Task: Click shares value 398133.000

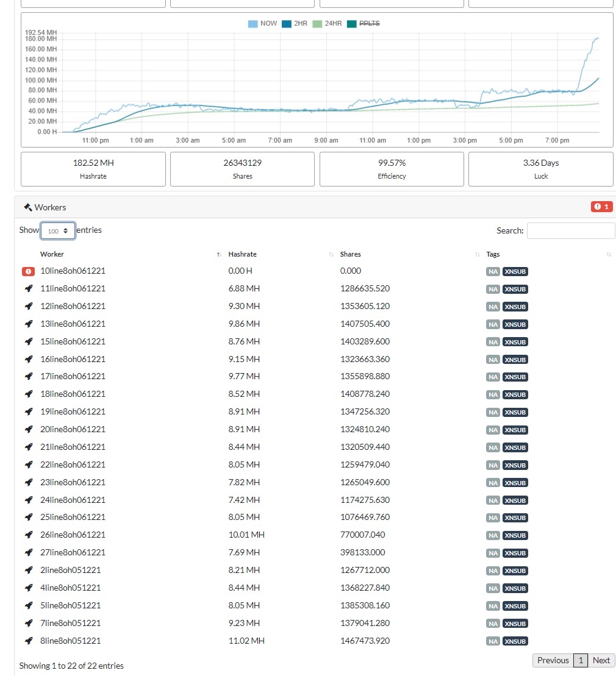Action: (x=363, y=553)
